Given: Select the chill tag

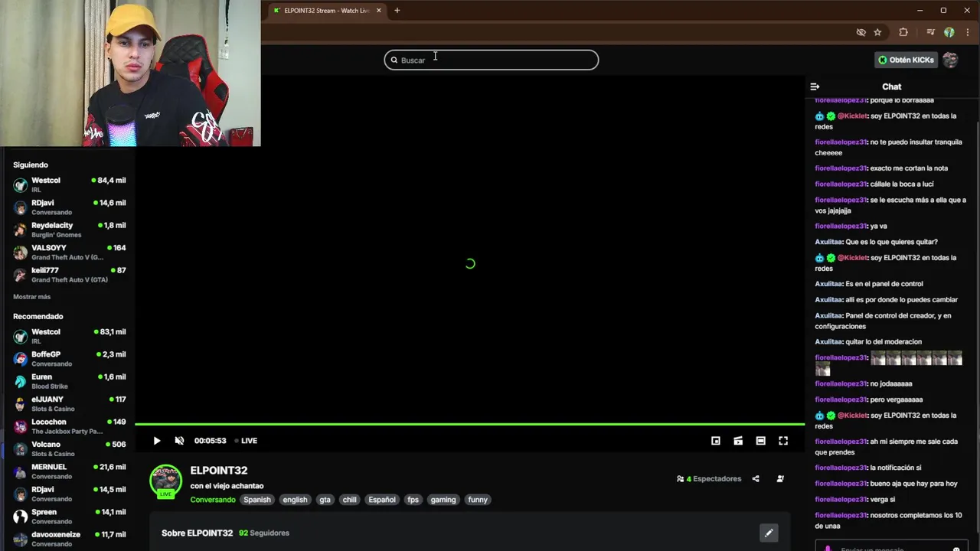Looking at the screenshot, I should 350,500.
